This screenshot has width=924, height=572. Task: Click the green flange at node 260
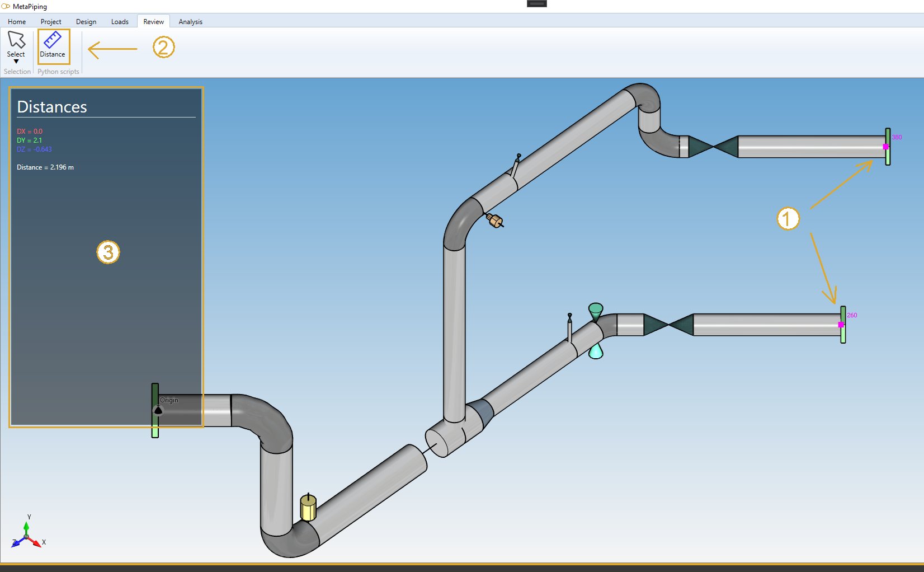click(x=843, y=325)
